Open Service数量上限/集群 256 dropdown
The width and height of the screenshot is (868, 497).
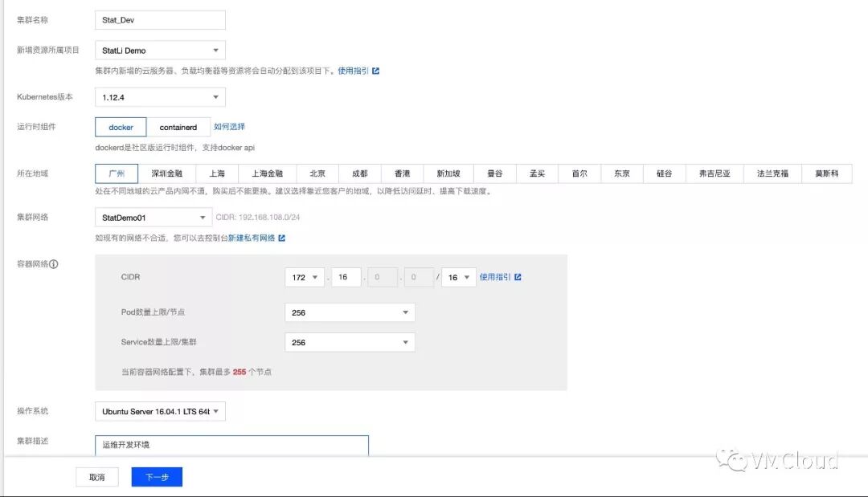click(350, 342)
